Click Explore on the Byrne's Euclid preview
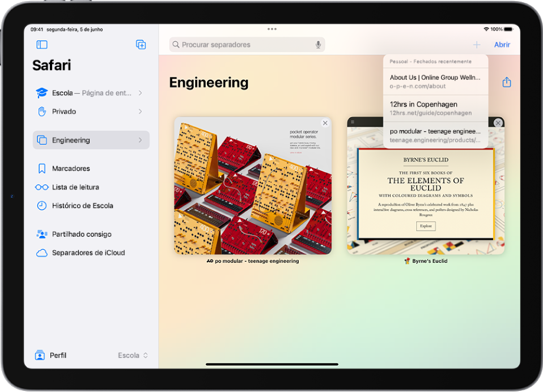Viewport: 543px width, 392px height. 426,225
